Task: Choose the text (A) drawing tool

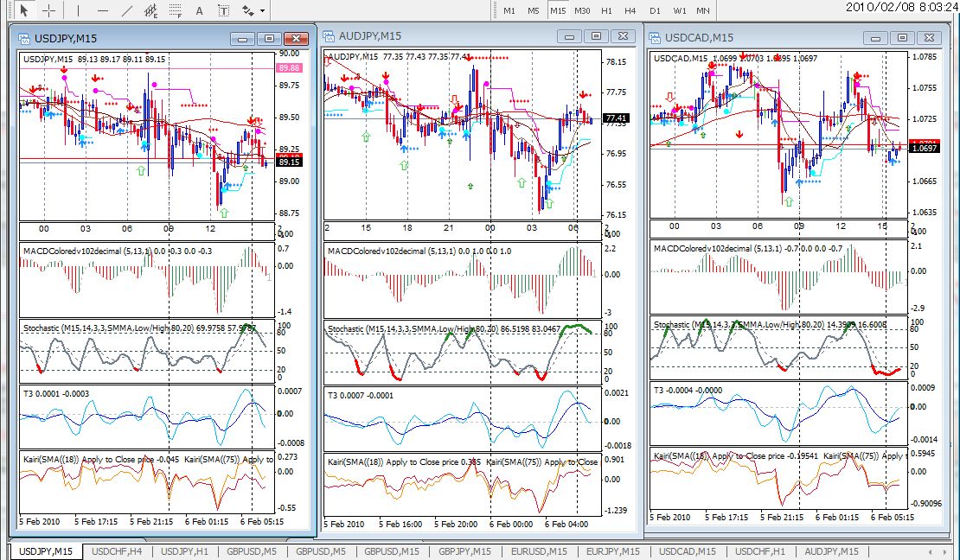Action: click(x=199, y=10)
